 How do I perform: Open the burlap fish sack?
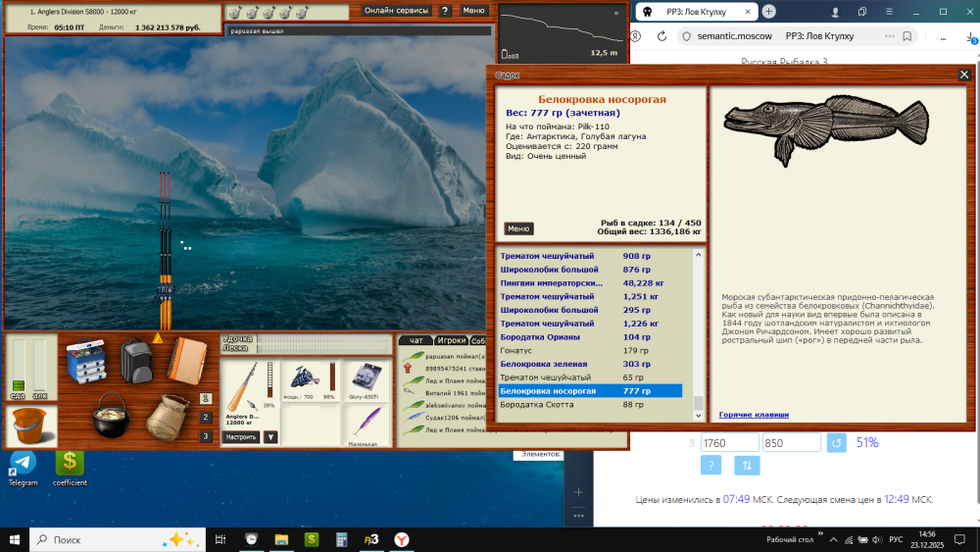[x=167, y=417]
